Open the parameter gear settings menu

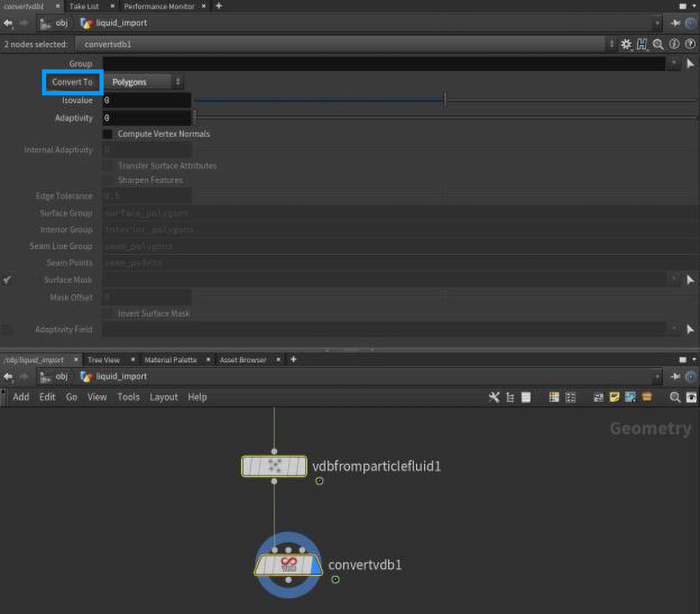coord(626,44)
